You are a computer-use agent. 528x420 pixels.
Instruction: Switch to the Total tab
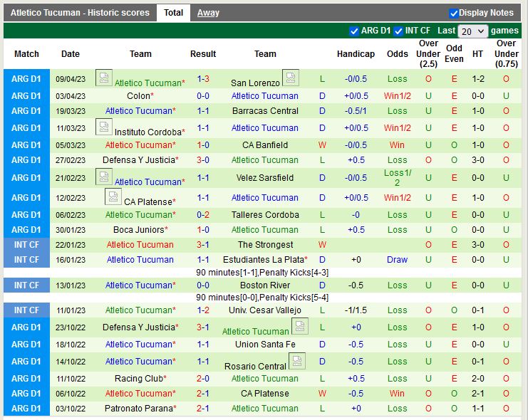(173, 13)
